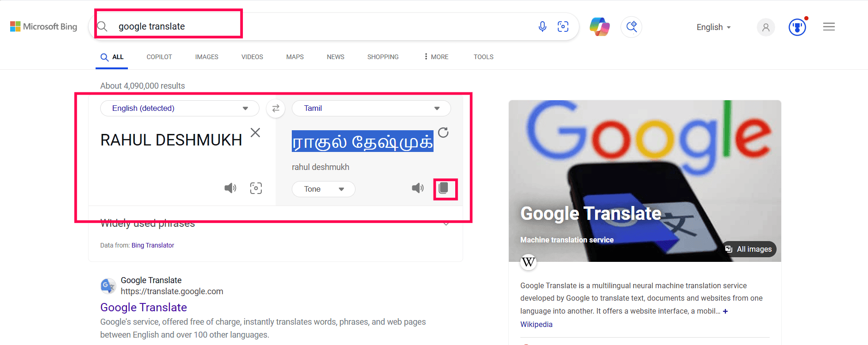Copy the translated Tamil text
Viewport: 868px width, 345px height.
(444, 188)
